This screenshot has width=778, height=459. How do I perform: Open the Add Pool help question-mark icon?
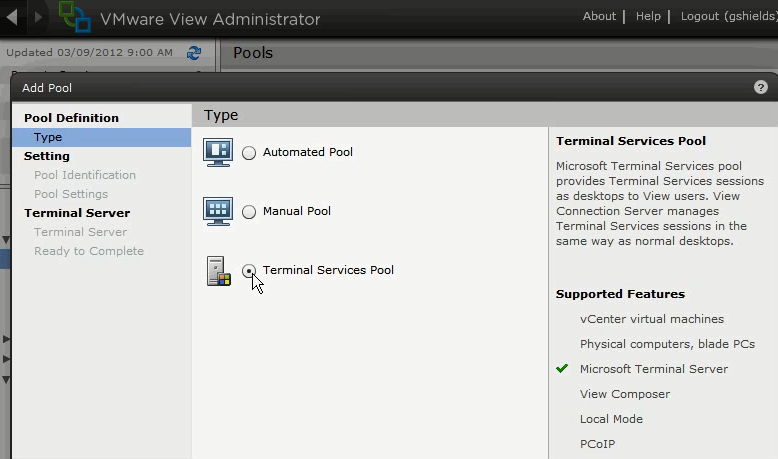click(761, 87)
